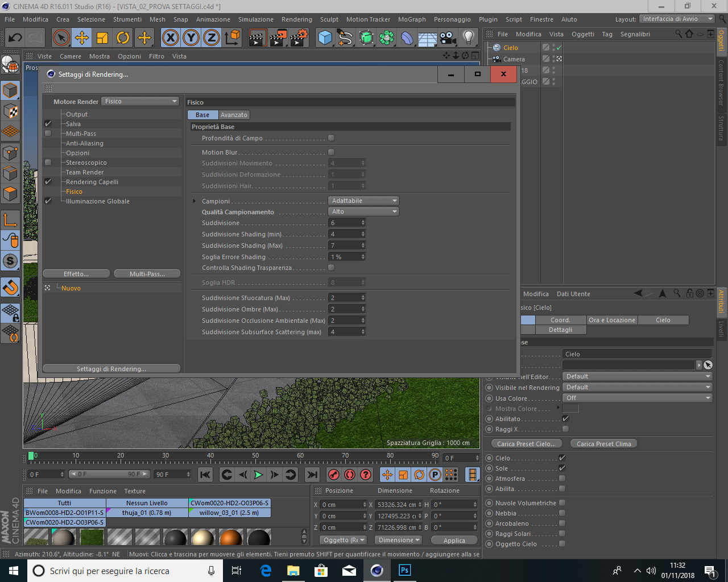The width and height of the screenshot is (728, 582).
Task: Open Edit Render Settings icon
Action: coord(299,38)
